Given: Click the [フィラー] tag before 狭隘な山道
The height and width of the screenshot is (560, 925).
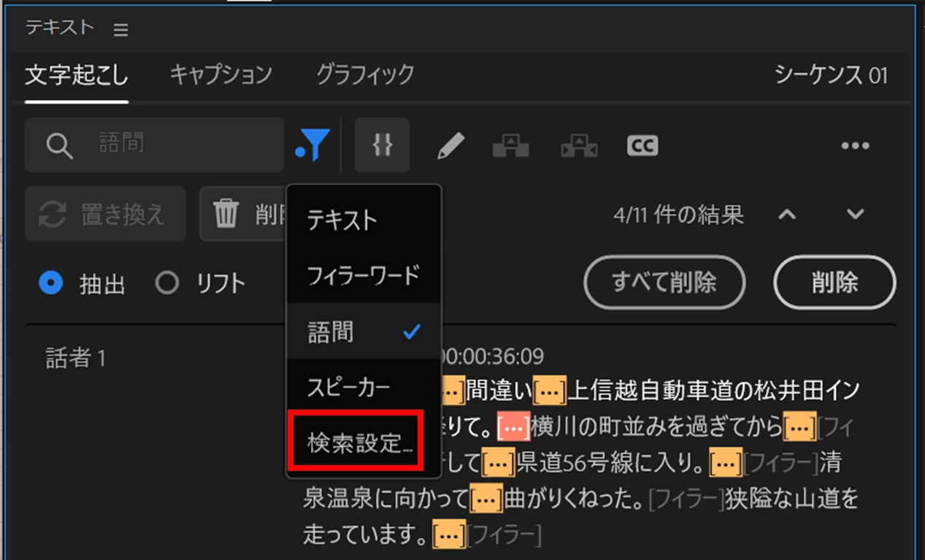Looking at the screenshot, I should 686,499.
